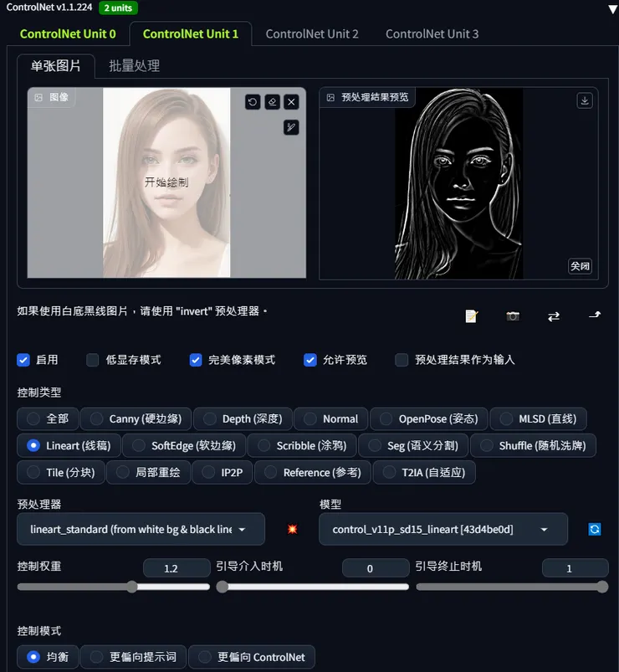Refresh the model list
This screenshot has height=672, width=619.
click(x=595, y=529)
